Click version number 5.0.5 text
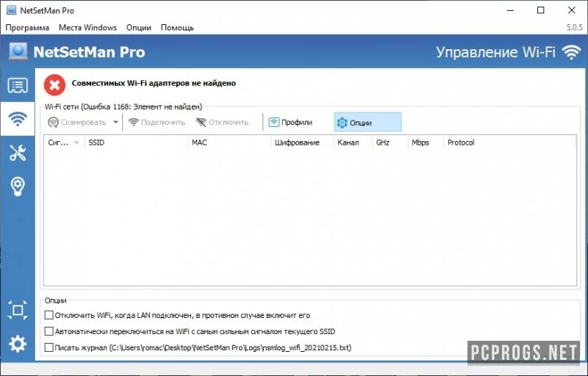 point(574,28)
